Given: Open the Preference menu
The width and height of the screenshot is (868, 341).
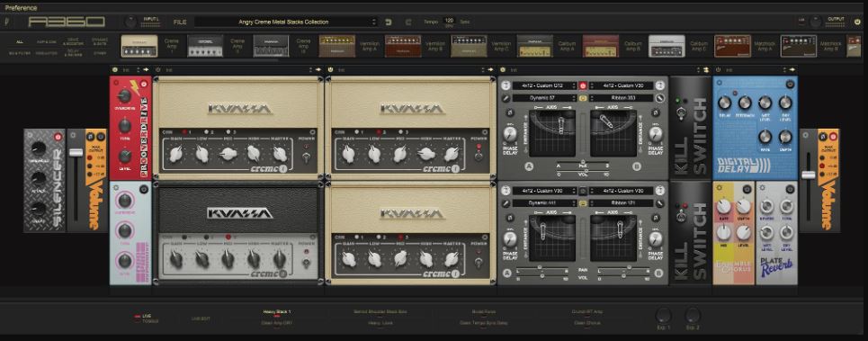Looking at the screenshot, I should (21, 8).
